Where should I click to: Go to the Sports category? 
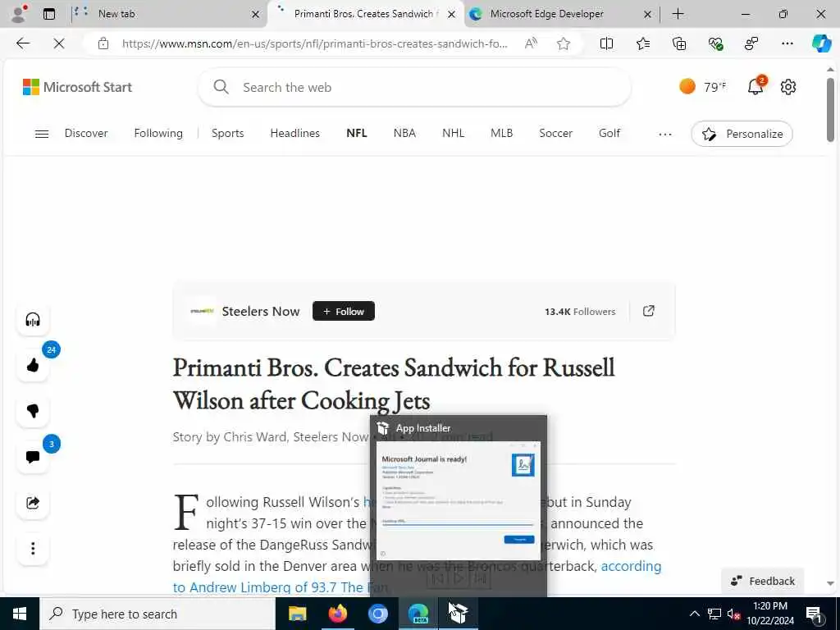[x=228, y=133]
